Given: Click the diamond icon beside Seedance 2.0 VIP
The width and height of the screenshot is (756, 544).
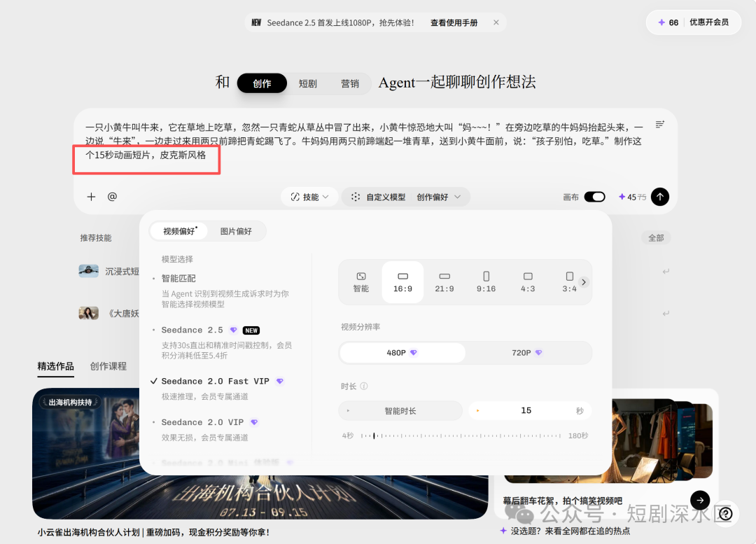Looking at the screenshot, I should click(x=254, y=422).
